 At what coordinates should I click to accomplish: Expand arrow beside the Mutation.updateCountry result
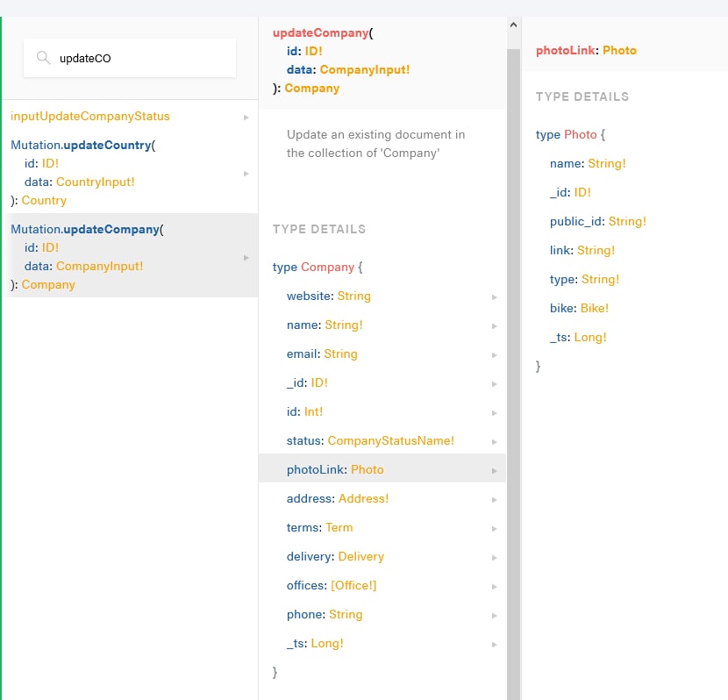246,174
